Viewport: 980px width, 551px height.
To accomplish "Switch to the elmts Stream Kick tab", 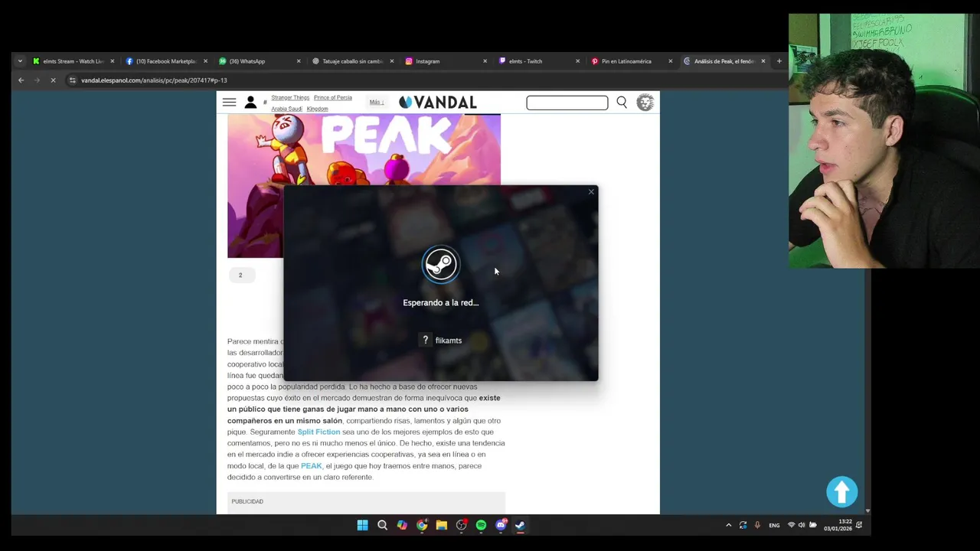I will pyautogui.click(x=73, y=61).
